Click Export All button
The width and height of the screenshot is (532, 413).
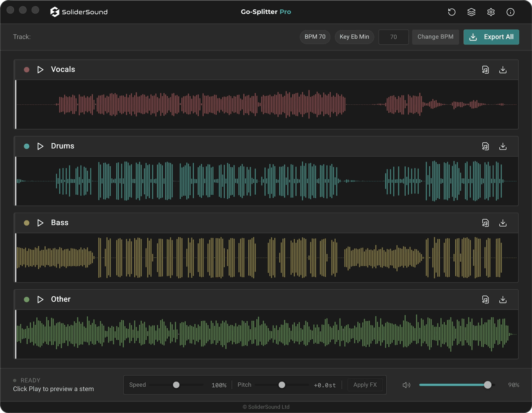(x=491, y=37)
